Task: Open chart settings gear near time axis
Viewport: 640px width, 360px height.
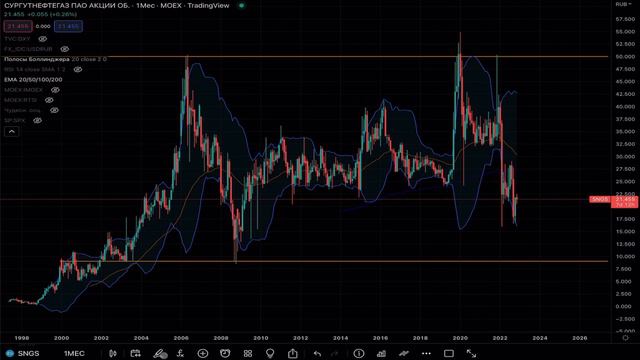Action: tap(625, 338)
